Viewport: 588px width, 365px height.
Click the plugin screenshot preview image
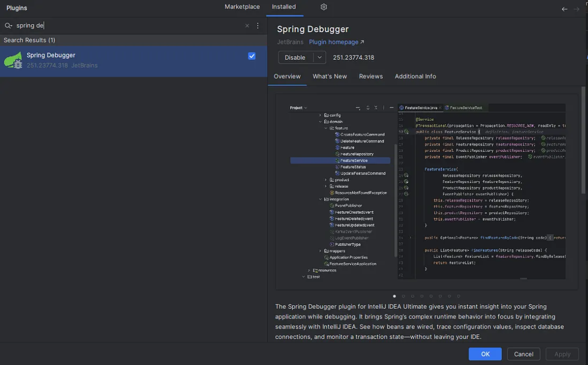point(427,191)
